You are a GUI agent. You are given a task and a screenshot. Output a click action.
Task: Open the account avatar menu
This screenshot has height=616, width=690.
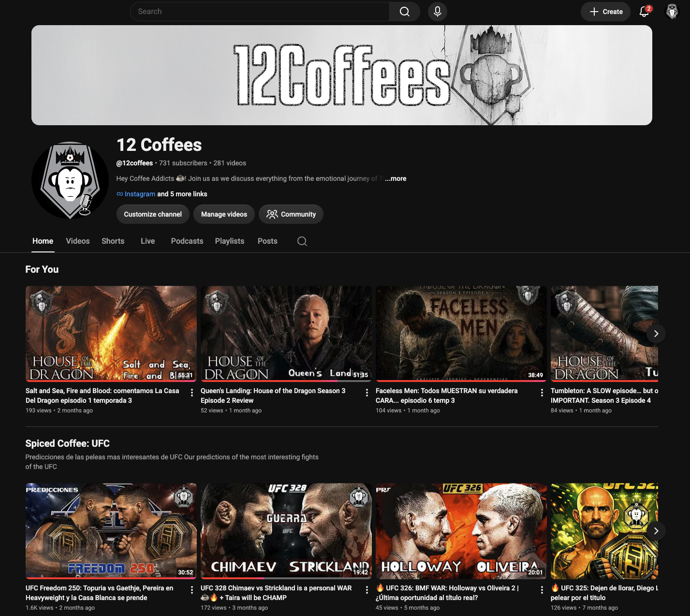(672, 12)
